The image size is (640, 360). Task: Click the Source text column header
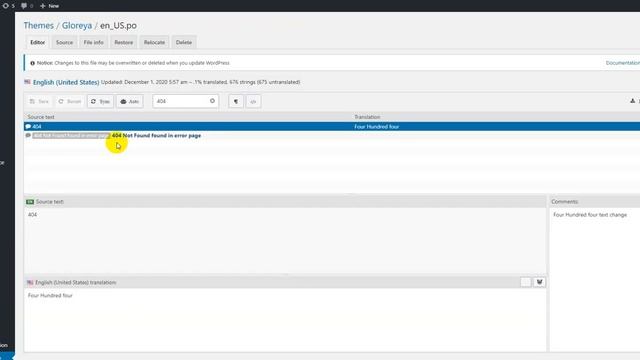click(41, 117)
